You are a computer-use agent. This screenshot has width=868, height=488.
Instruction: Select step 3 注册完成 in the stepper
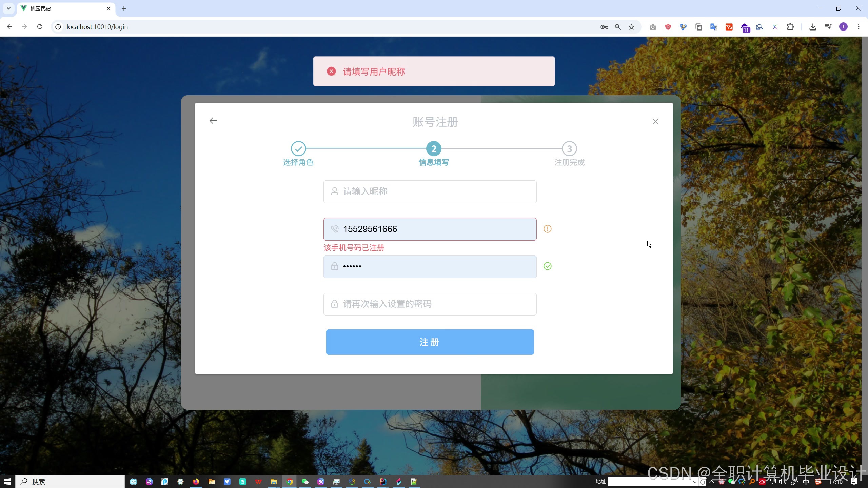[x=569, y=149]
